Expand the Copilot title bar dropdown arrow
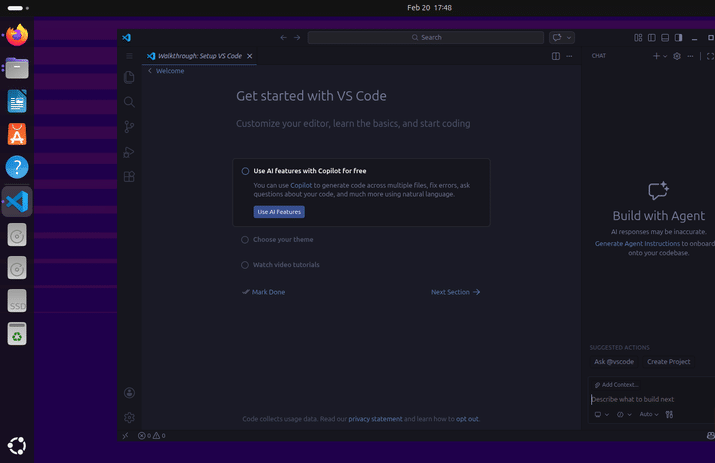This screenshot has height=463, width=715. pyautogui.click(x=569, y=37)
